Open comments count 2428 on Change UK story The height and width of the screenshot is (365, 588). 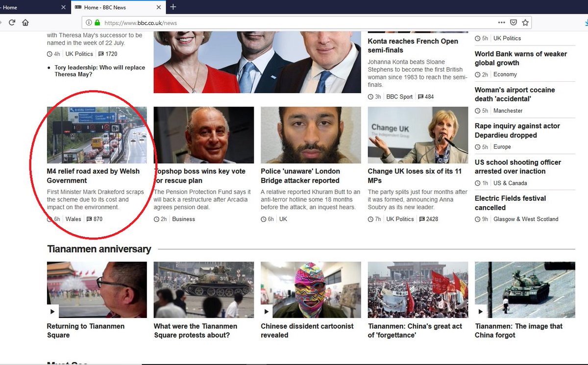(x=429, y=219)
